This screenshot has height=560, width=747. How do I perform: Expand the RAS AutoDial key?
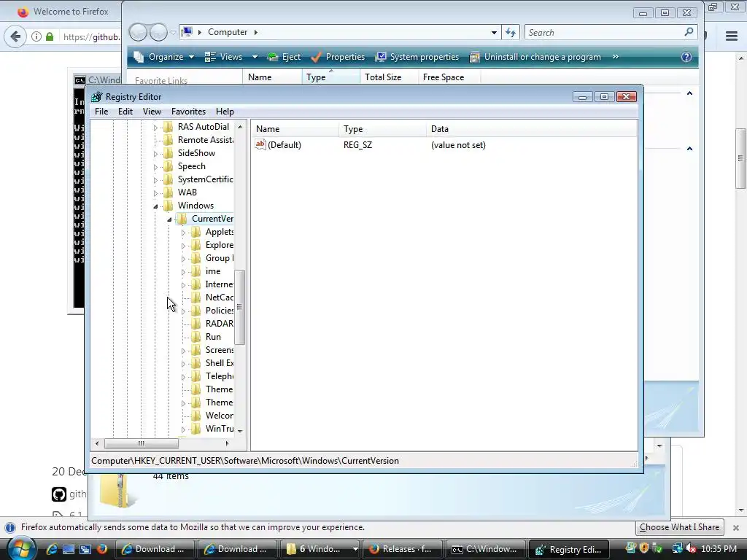pos(155,128)
